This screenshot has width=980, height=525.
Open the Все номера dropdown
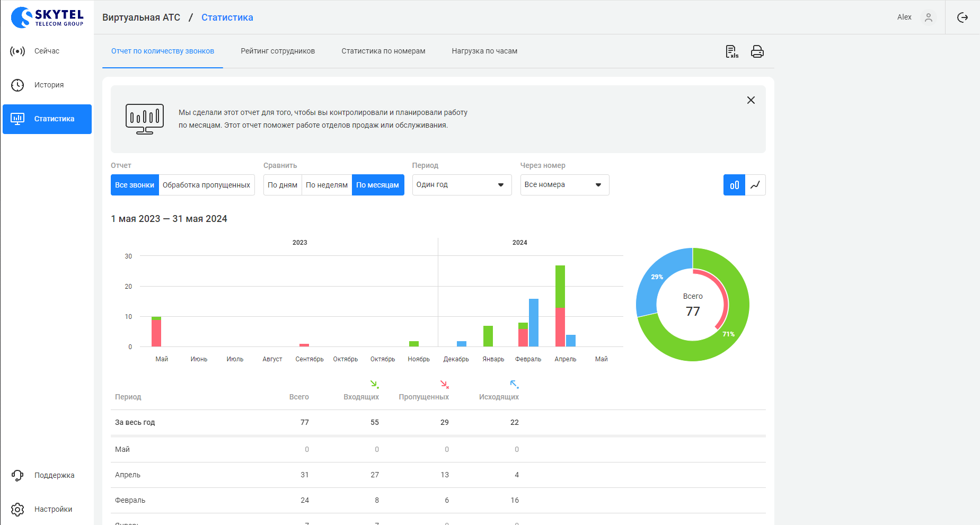[x=564, y=185]
